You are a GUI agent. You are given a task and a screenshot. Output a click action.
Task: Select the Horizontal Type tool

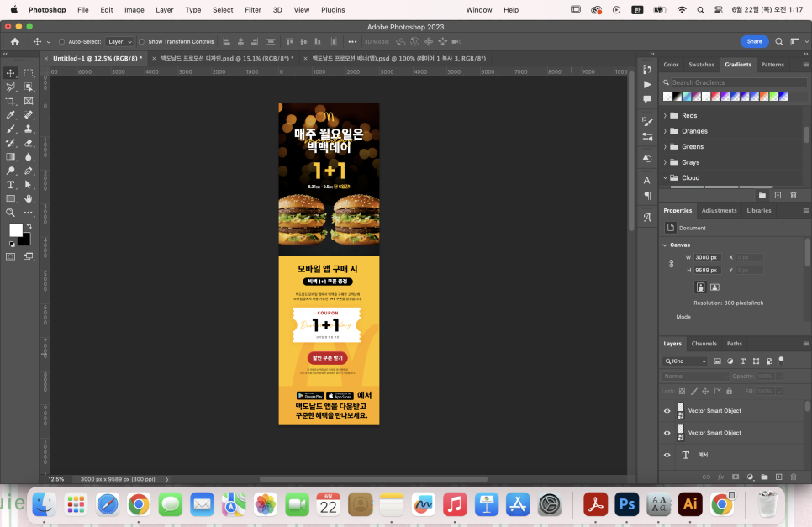pyautogui.click(x=10, y=185)
